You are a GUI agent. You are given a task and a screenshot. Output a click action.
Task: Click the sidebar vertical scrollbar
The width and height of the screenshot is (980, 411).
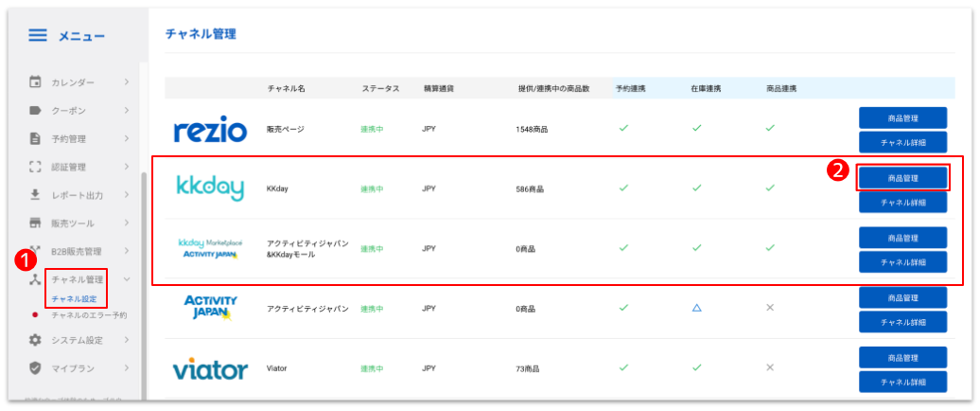pos(143,285)
